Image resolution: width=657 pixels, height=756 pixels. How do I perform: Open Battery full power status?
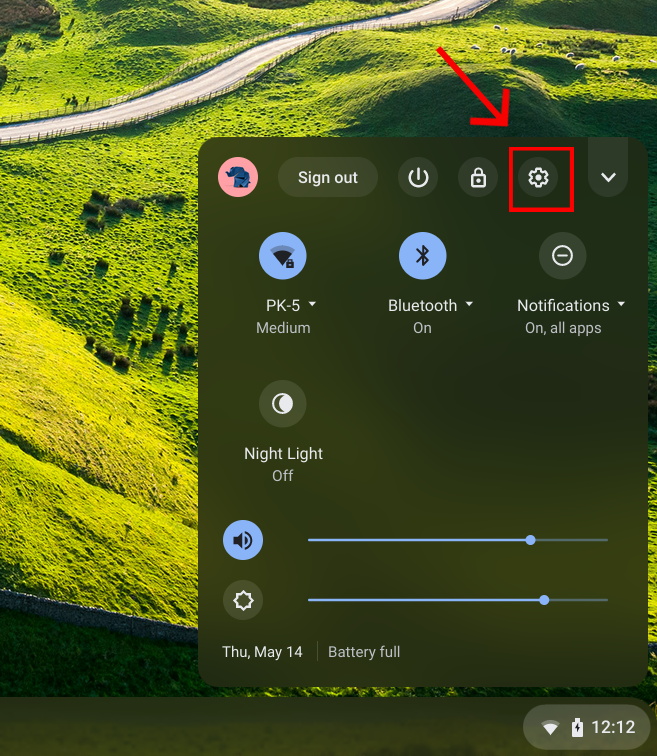(x=364, y=652)
